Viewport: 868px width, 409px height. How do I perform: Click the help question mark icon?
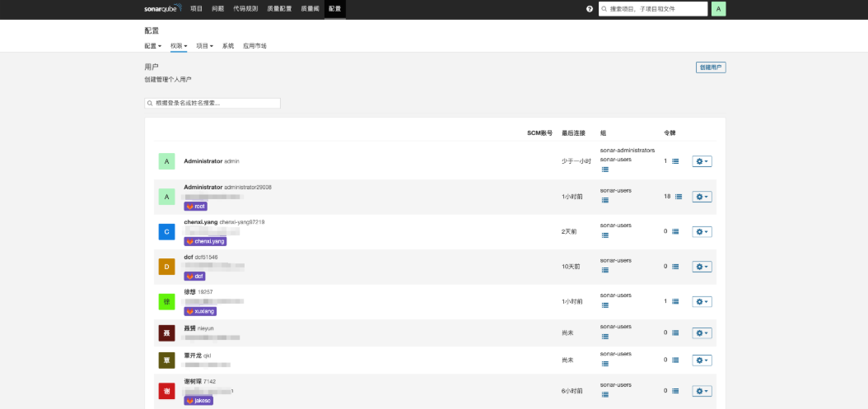point(590,9)
